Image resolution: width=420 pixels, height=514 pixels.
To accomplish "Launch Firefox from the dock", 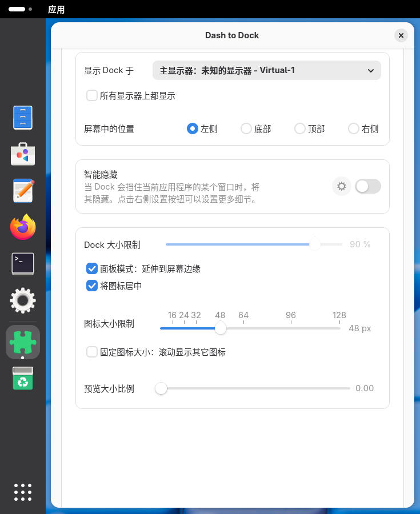I will (23, 227).
